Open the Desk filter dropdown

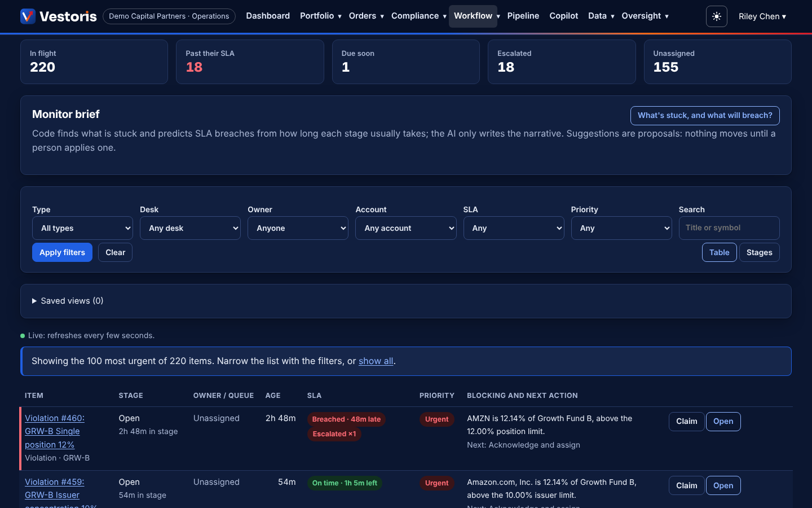(x=190, y=228)
